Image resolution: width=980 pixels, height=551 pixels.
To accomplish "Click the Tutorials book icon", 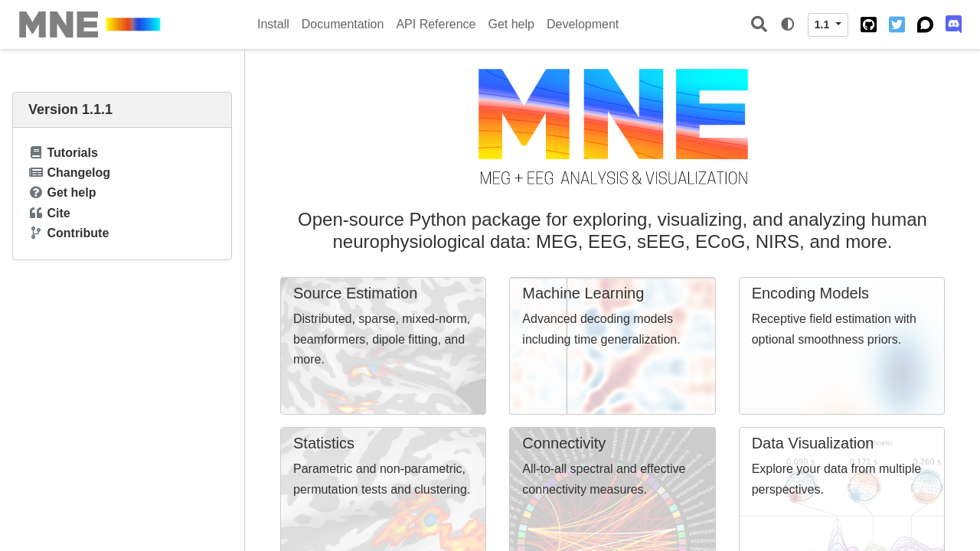I will coord(36,152).
